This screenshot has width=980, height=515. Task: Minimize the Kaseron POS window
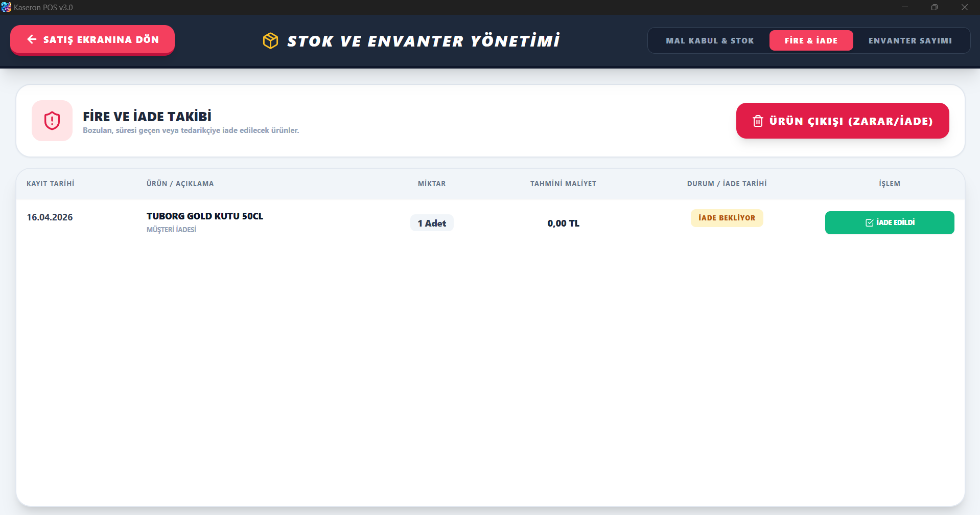coord(904,7)
